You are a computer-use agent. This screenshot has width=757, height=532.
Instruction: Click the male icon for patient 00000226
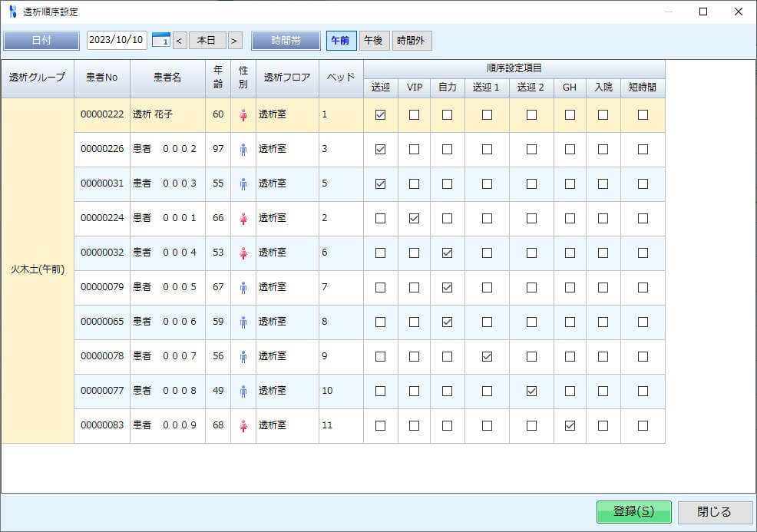point(243,150)
